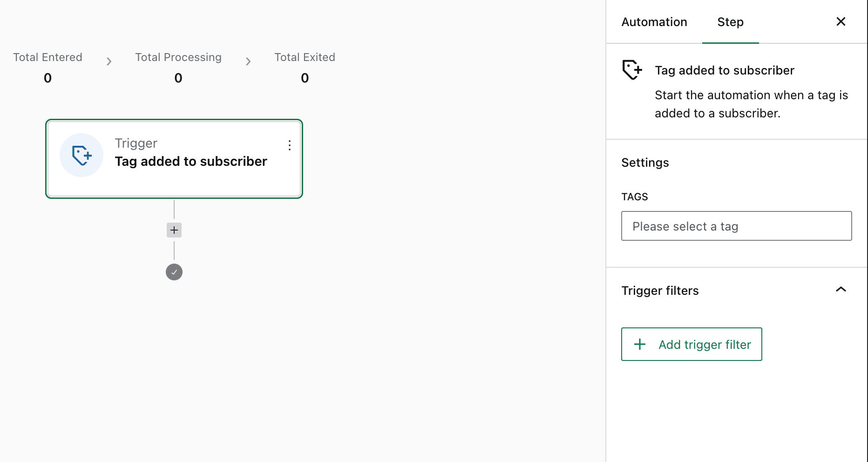Click the Total Entered statistic label
Screen dimensions: 868x462
pyautogui.click(x=47, y=57)
